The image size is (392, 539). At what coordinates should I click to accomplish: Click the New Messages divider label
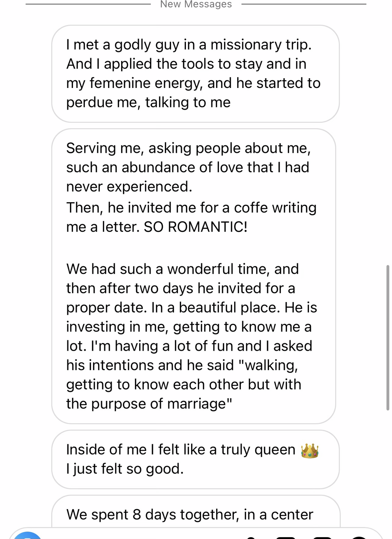pyautogui.click(x=196, y=4)
